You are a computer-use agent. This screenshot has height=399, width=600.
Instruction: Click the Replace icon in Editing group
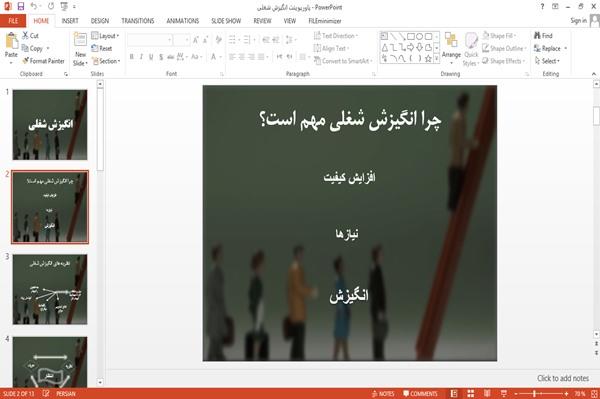pos(537,48)
